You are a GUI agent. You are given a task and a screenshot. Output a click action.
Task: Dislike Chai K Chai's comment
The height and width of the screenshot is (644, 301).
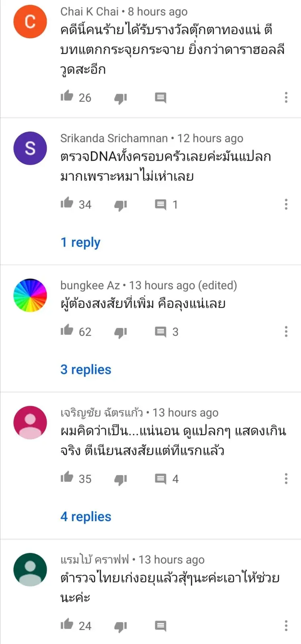click(121, 98)
